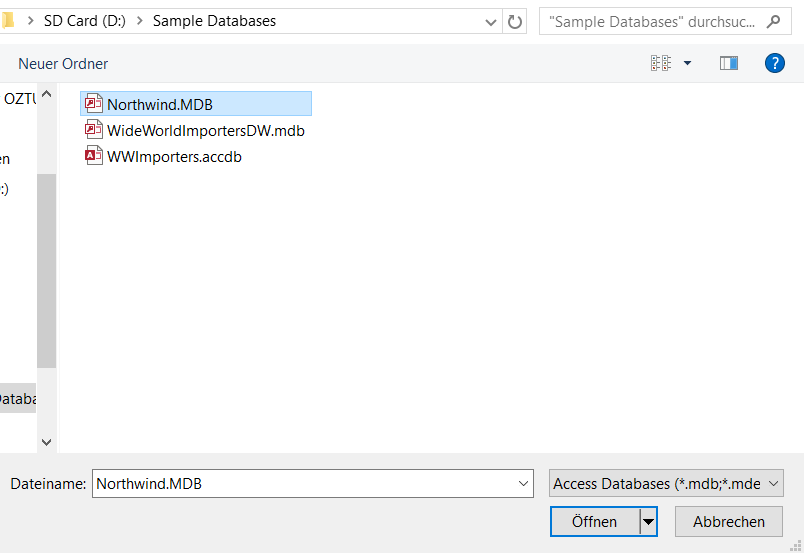
Task: Cancel the dialog with Abbrechen
Action: [729, 521]
